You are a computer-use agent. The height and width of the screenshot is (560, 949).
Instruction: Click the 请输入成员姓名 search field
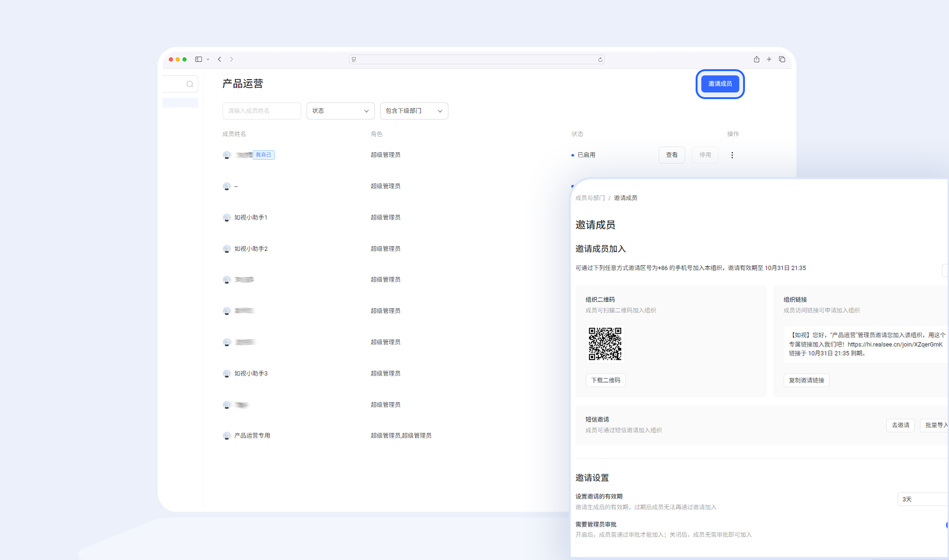coord(261,110)
